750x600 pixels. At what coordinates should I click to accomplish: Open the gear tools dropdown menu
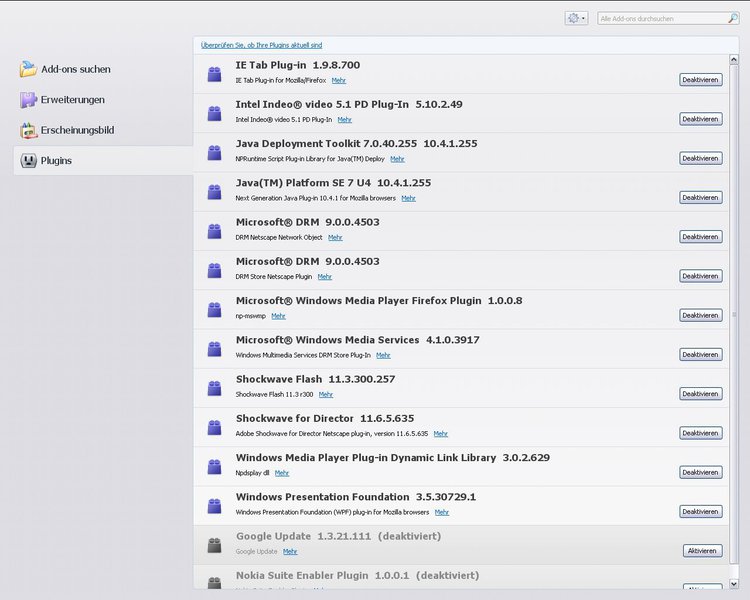pos(576,18)
